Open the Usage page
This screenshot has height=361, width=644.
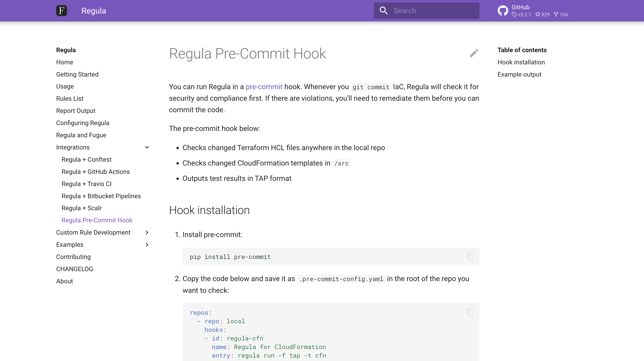coord(65,86)
